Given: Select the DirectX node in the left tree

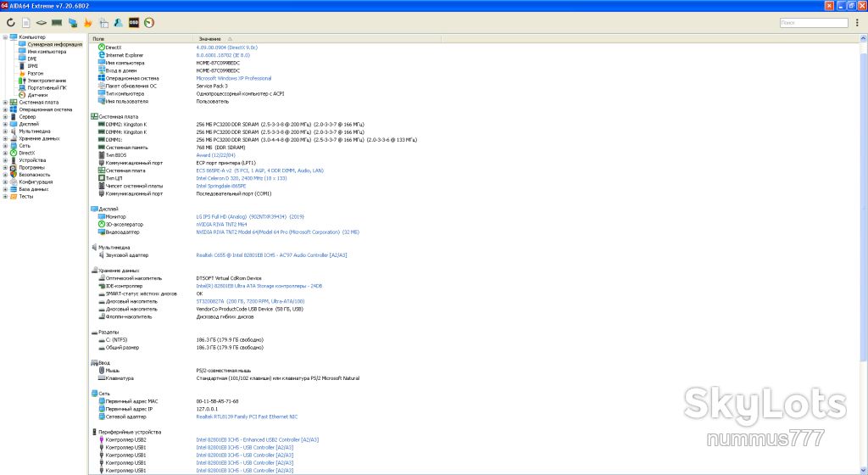Looking at the screenshot, I should pos(26,153).
